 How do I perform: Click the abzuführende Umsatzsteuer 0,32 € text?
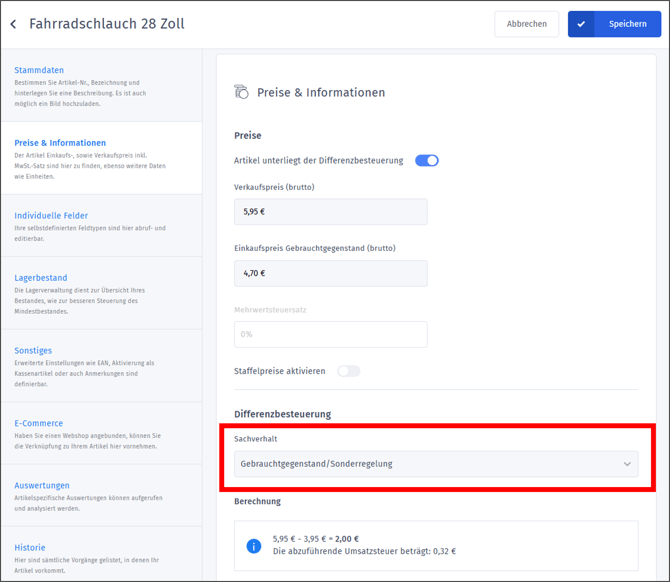click(x=364, y=551)
